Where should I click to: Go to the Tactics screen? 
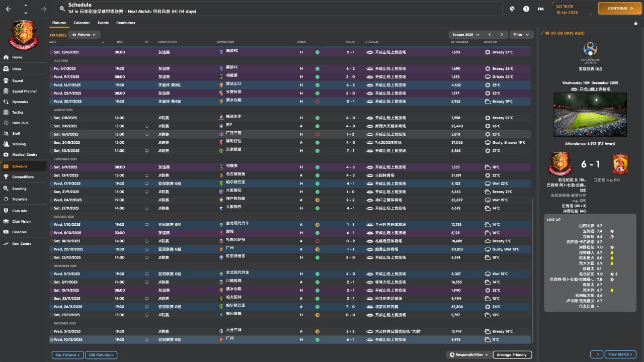[x=18, y=112]
